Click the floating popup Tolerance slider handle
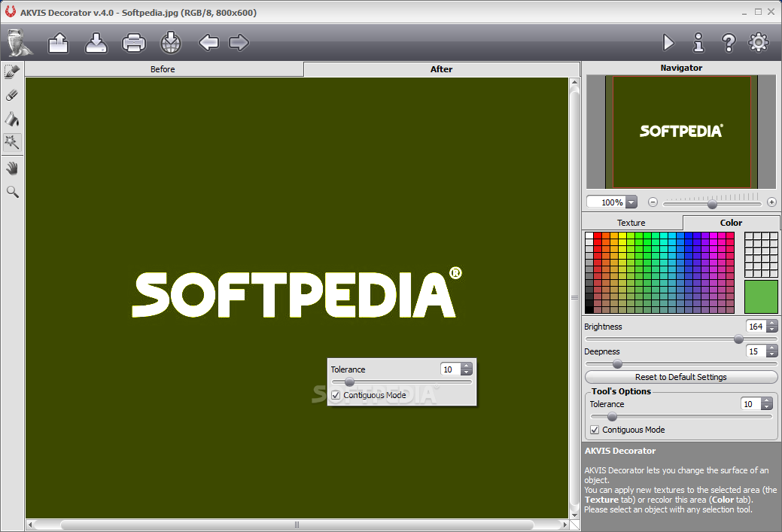This screenshot has width=782, height=532. click(350, 382)
